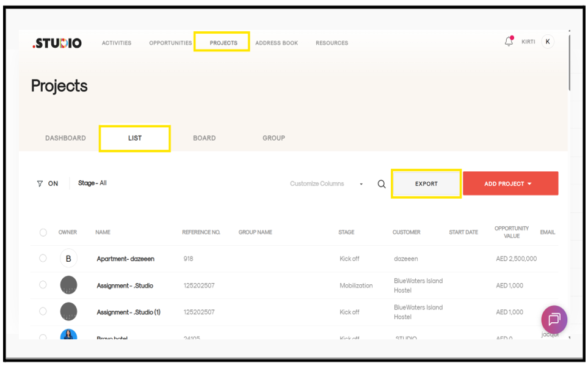Click the search magnifier icon
Screen dimensions: 588x365
[x=382, y=184]
